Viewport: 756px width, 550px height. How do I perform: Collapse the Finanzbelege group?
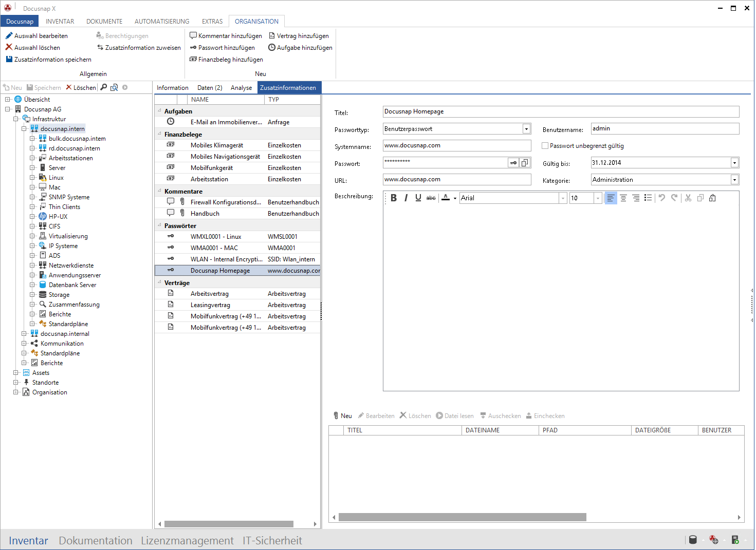coord(159,134)
